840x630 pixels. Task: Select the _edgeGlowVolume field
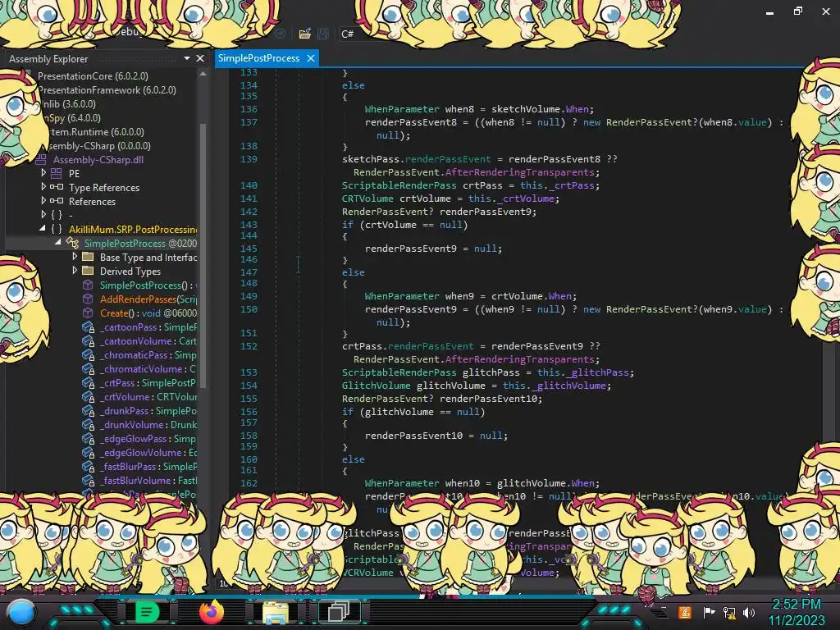(x=148, y=452)
